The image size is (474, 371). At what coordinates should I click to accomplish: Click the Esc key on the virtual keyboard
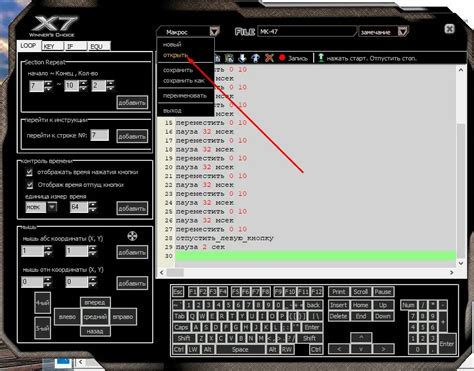click(x=178, y=292)
